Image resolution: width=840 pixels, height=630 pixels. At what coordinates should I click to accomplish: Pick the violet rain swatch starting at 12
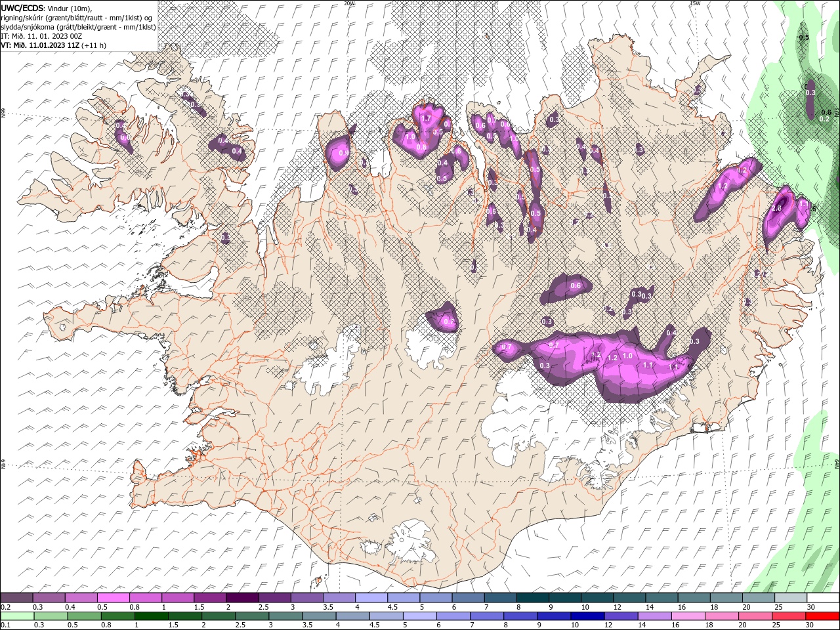pyautogui.click(x=621, y=616)
